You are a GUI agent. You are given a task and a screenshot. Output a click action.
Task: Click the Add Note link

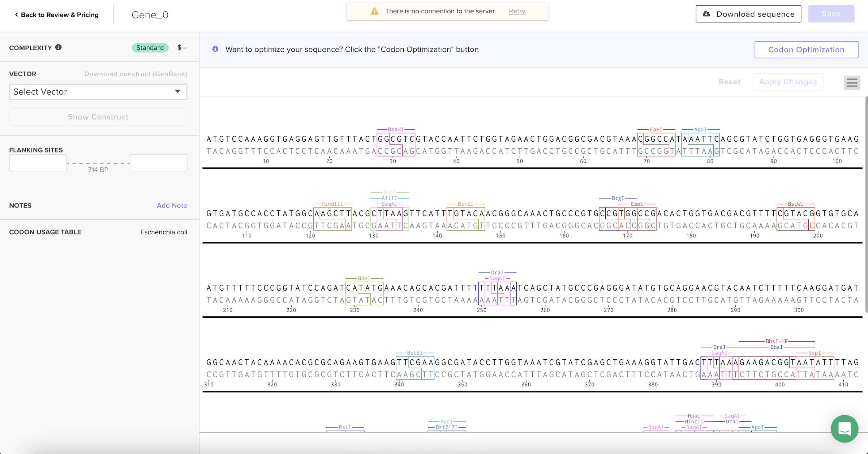(x=172, y=205)
